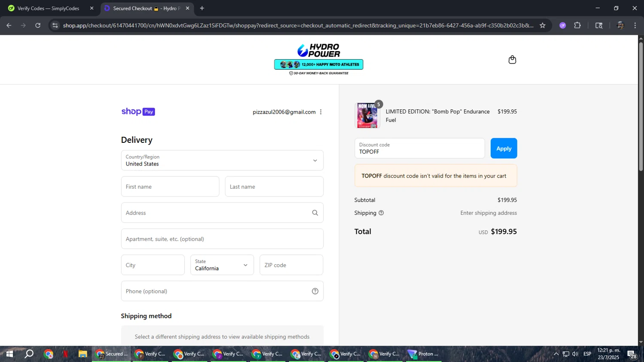Apply the discount code

pyautogui.click(x=504, y=148)
